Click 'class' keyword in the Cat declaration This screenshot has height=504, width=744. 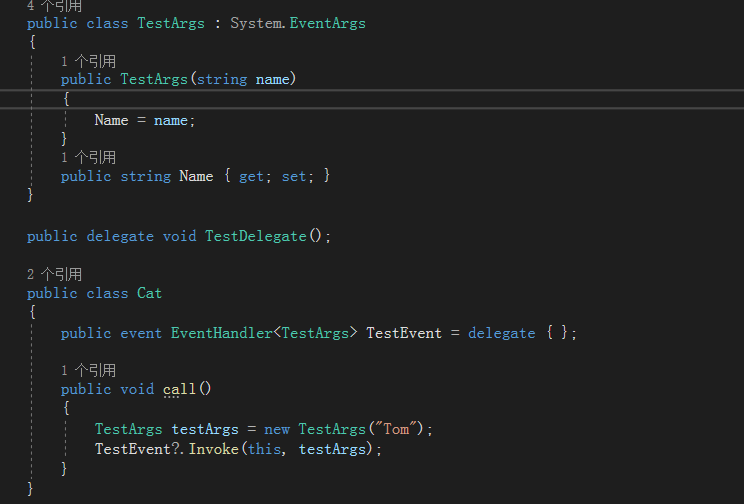point(107,293)
